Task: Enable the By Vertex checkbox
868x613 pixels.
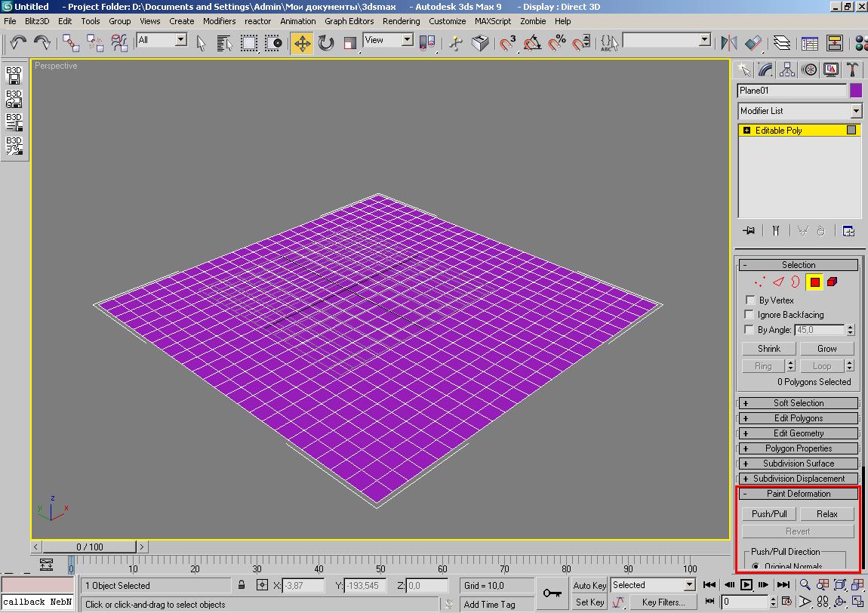Action: (750, 300)
